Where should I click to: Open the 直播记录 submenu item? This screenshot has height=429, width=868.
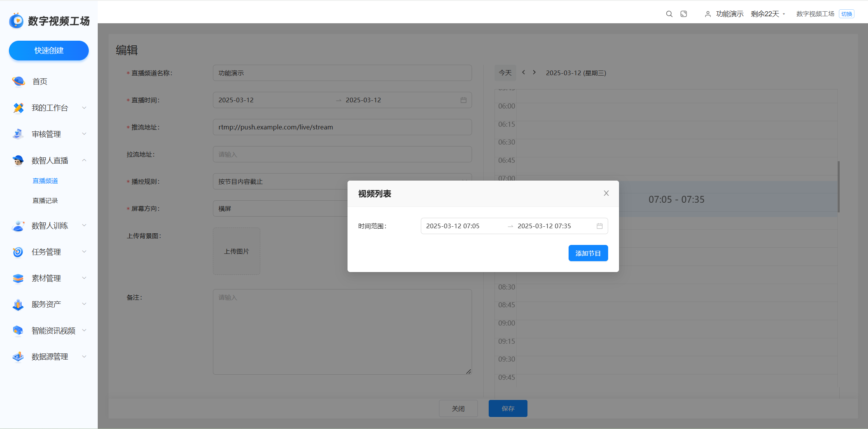coord(45,201)
